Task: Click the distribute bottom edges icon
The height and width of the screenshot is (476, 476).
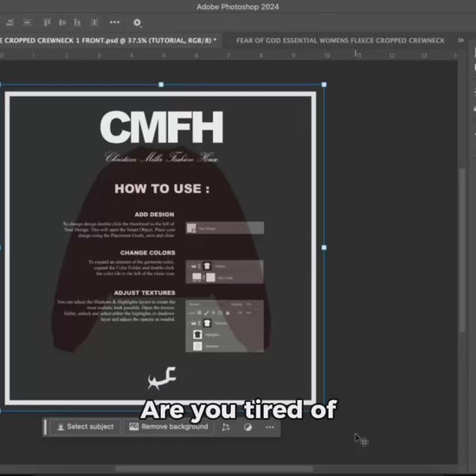Action: (x=77, y=23)
